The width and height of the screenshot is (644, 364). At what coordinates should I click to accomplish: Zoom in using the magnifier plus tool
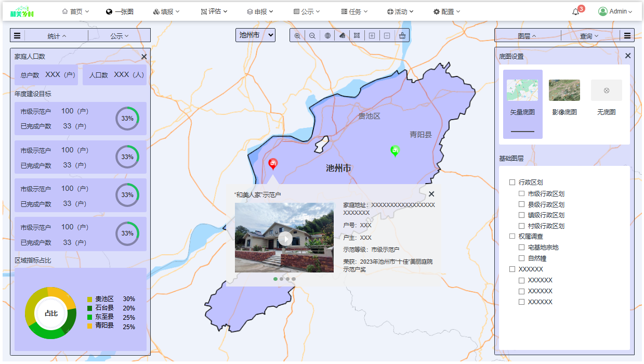pyautogui.click(x=297, y=36)
